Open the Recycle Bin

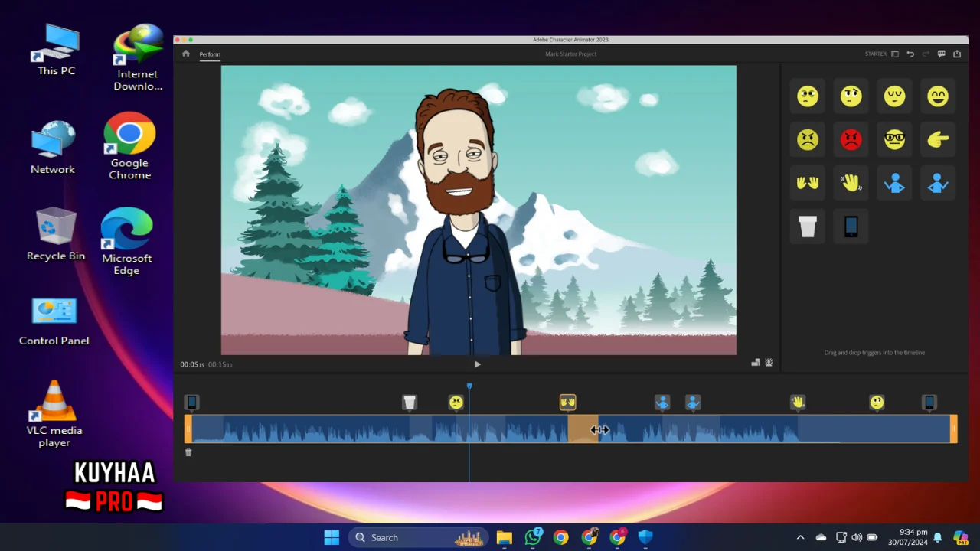(56, 234)
